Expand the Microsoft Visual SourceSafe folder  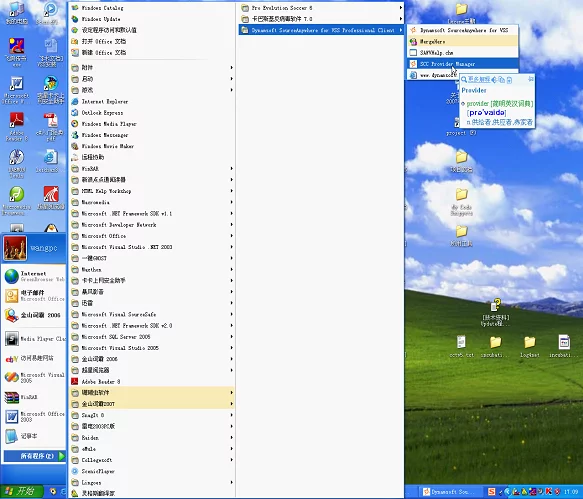pos(152,314)
